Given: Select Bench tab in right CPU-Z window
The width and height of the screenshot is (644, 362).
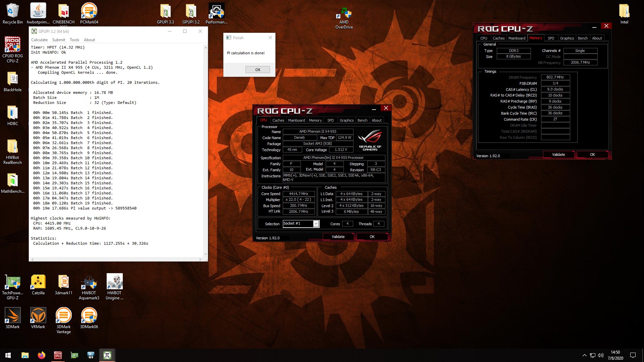Looking at the screenshot, I should [x=583, y=38].
